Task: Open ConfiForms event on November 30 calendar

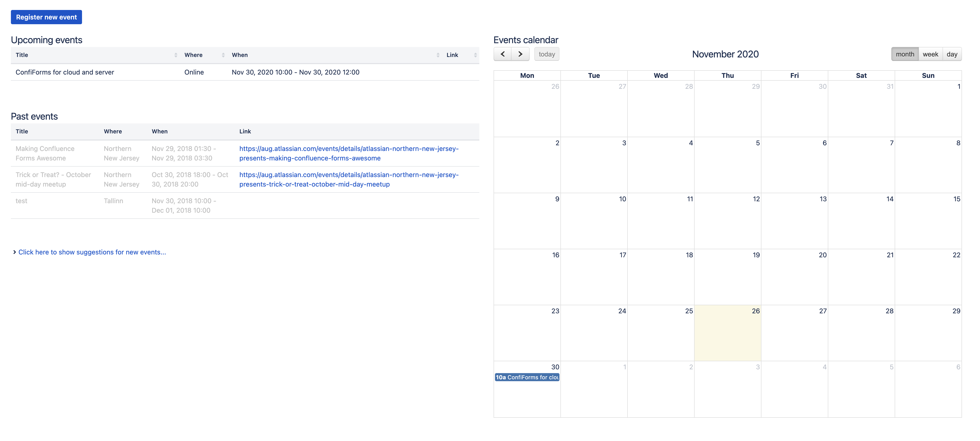Action: (527, 377)
